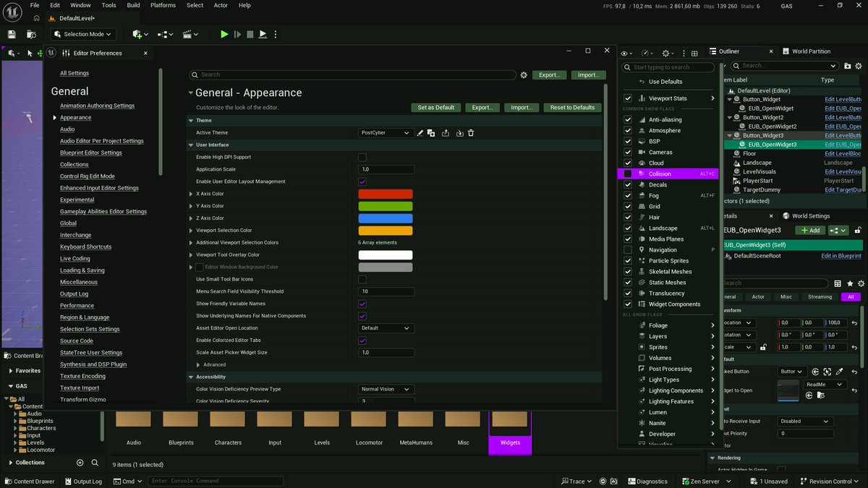The height and width of the screenshot is (488, 868).
Task: Uncheck Show Friendly Variable Names
Action: [362, 304]
